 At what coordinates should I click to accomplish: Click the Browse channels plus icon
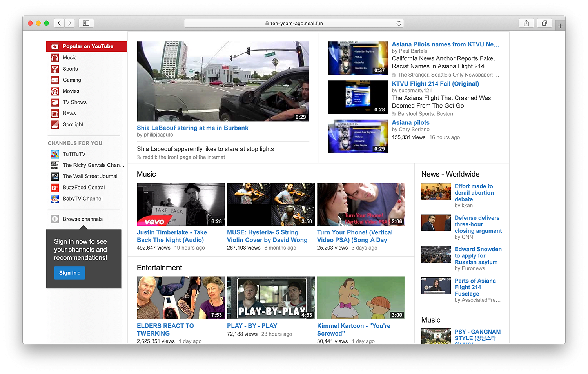coord(55,219)
